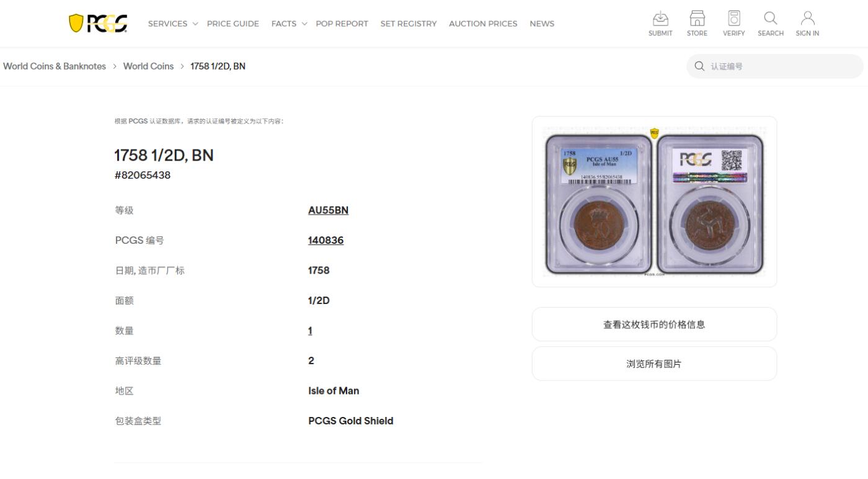
Task: Go to Set Registry page
Action: tap(409, 24)
